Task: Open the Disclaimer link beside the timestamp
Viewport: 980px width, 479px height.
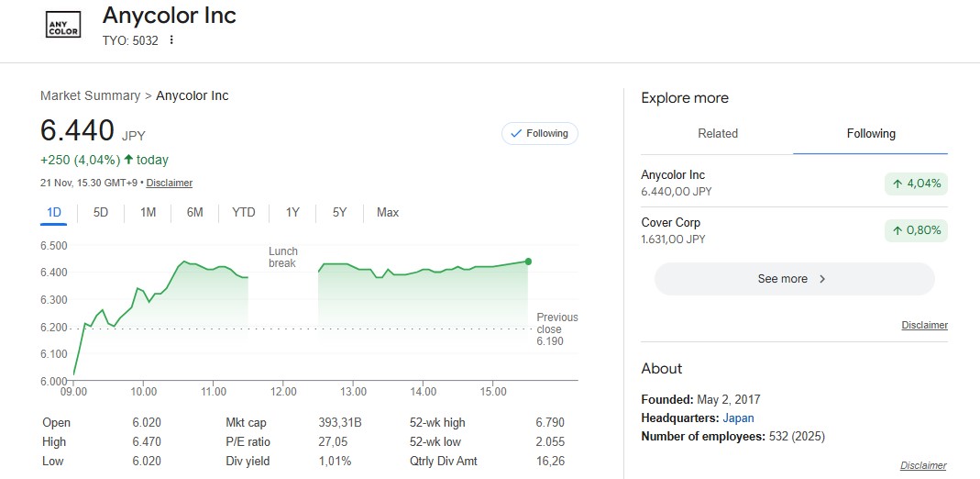Action: 170,183
